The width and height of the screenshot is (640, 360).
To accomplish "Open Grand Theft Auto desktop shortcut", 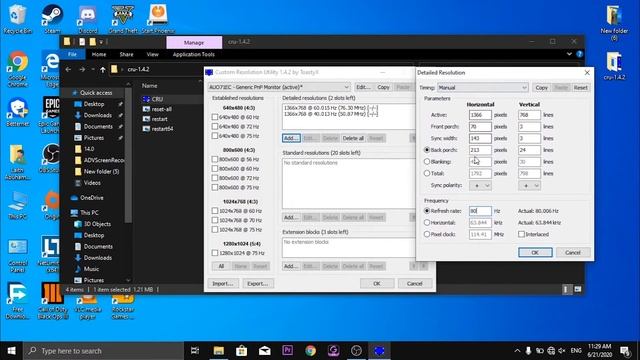I will [122, 18].
